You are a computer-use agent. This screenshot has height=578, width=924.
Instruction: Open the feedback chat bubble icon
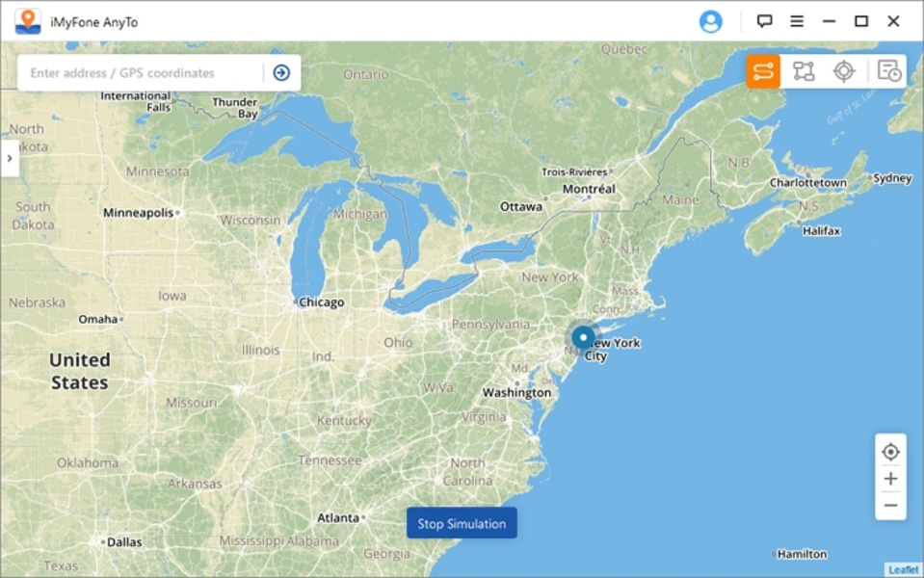point(764,21)
